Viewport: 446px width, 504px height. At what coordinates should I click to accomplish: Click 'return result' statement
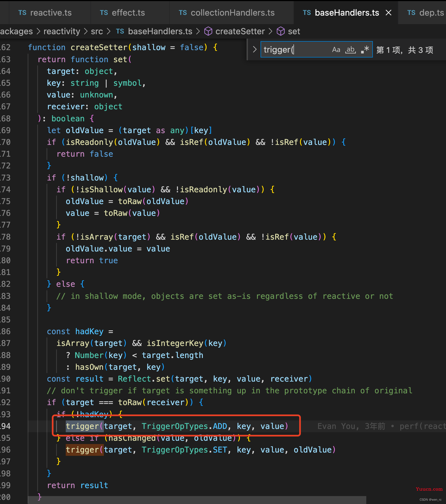tap(78, 485)
